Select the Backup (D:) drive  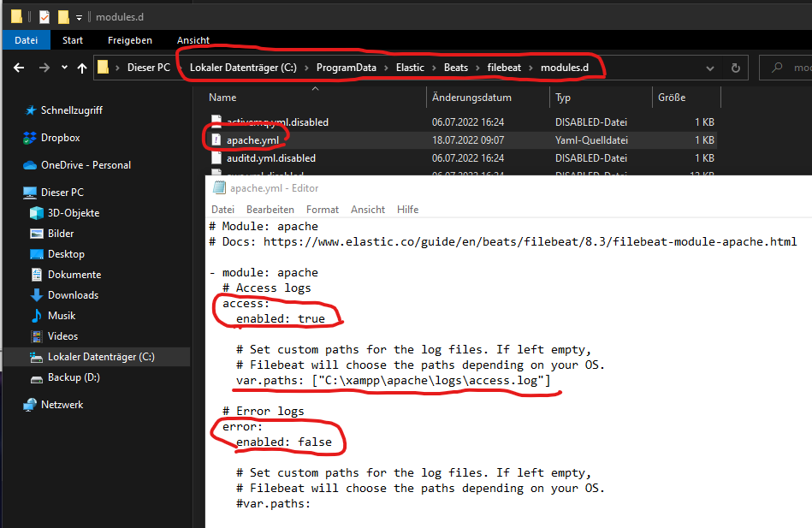pyautogui.click(x=74, y=377)
